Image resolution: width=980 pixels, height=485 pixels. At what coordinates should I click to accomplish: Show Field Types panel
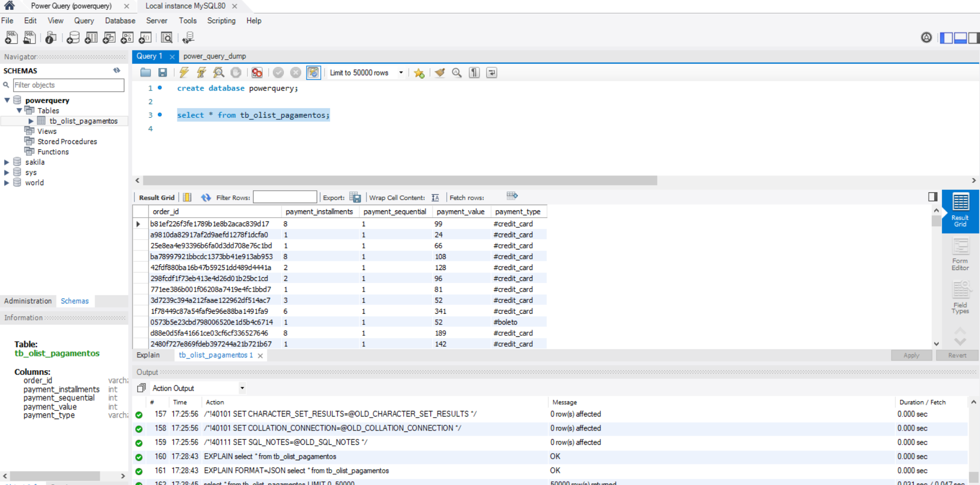click(960, 298)
